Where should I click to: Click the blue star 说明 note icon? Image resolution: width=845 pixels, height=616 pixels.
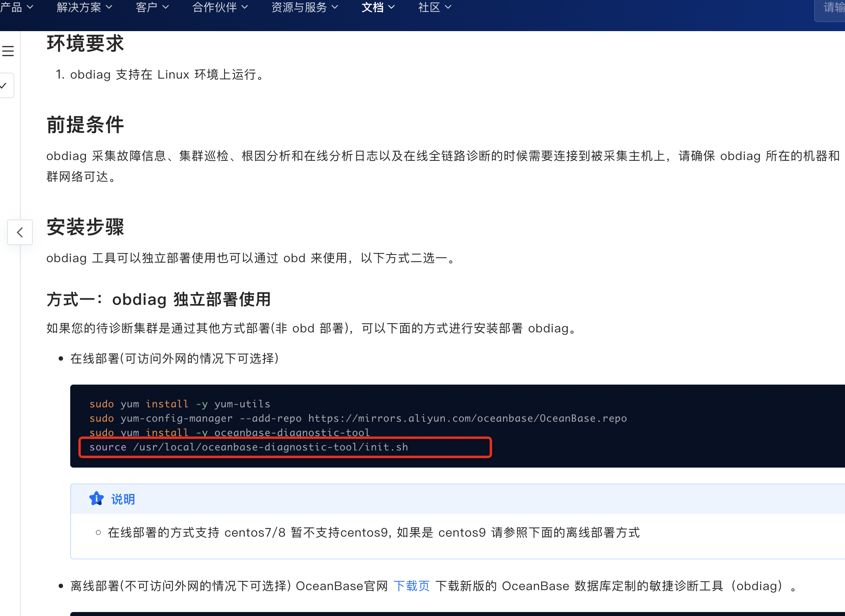click(97, 499)
